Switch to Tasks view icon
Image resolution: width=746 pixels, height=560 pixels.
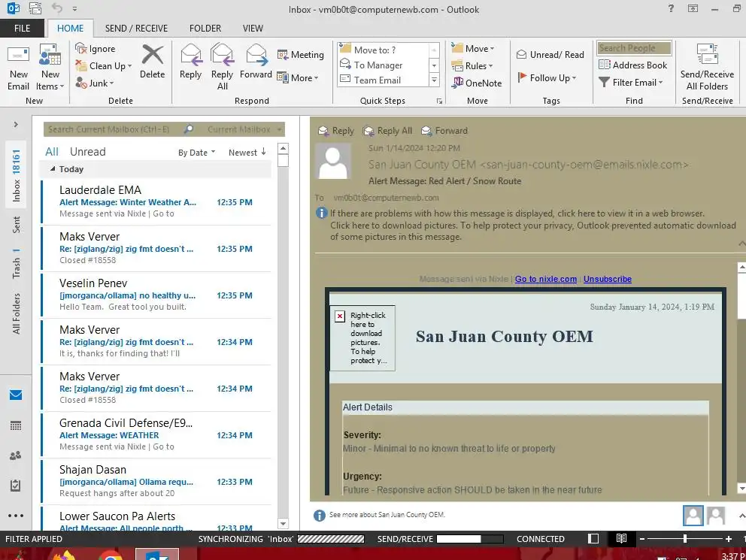pos(16,486)
